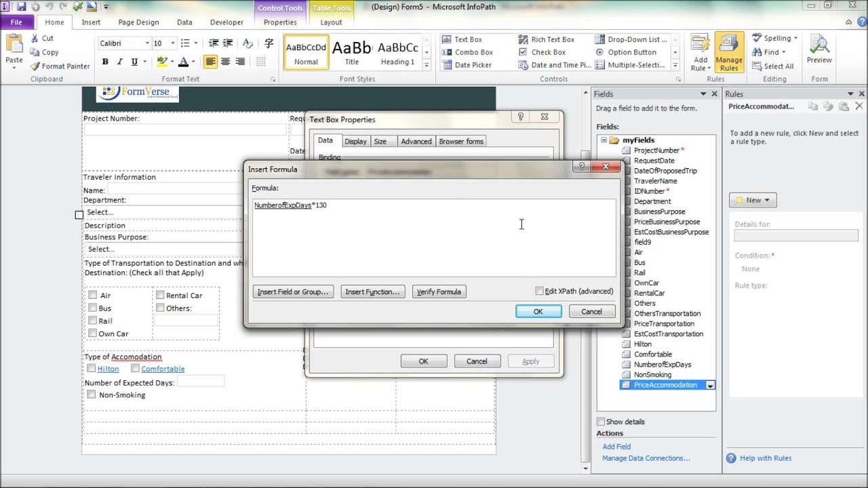Check the Bus transportation checkbox
Image resolution: width=868 pixels, height=488 pixels.
pyautogui.click(x=92, y=308)
